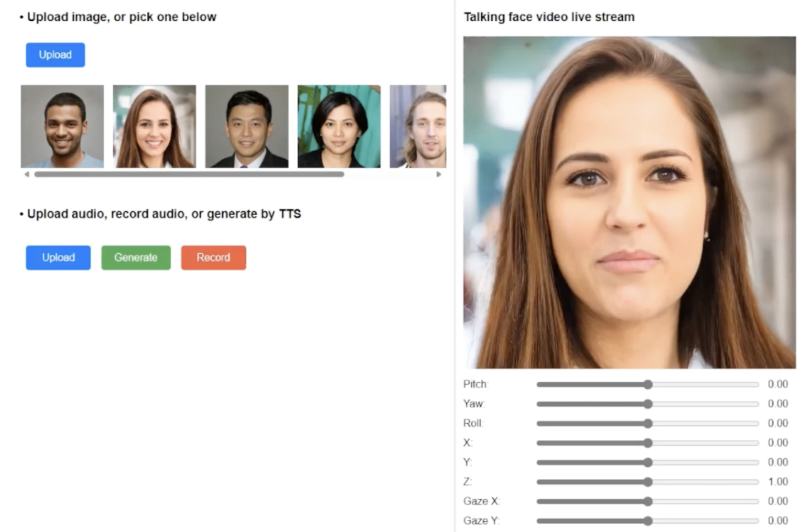Click the X position slider handle
805x532 pixels.
point(648,443)
